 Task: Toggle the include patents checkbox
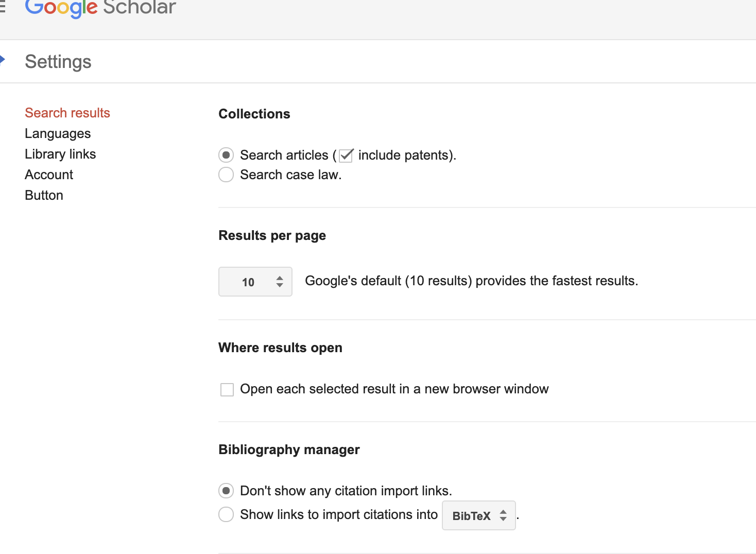(x=346, y=155)
